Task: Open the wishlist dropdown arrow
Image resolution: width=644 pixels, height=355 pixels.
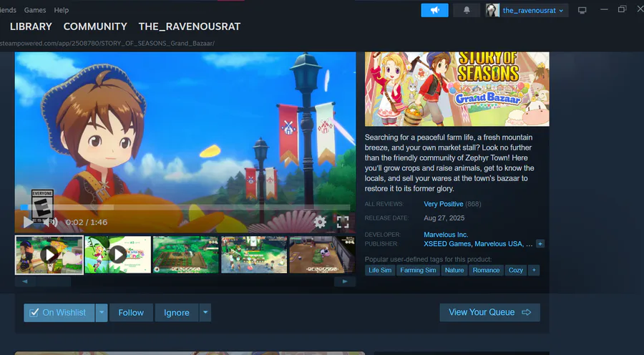Action: pos(102,313)
